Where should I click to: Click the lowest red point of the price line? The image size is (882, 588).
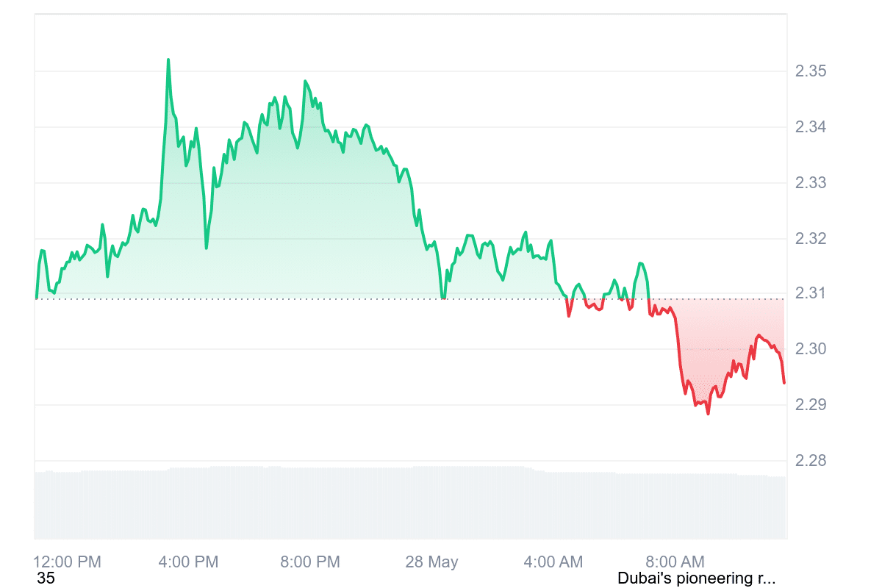pos(708,414)
